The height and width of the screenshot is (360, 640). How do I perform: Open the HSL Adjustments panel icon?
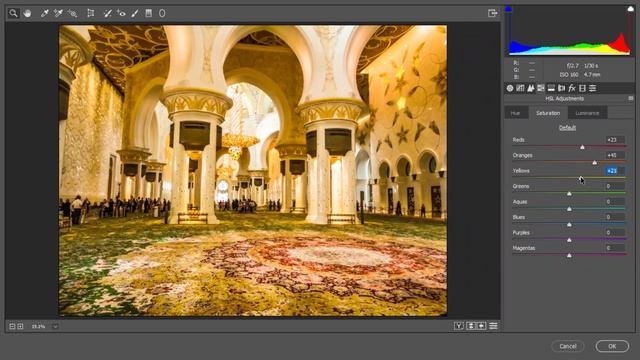pos(541,88)
